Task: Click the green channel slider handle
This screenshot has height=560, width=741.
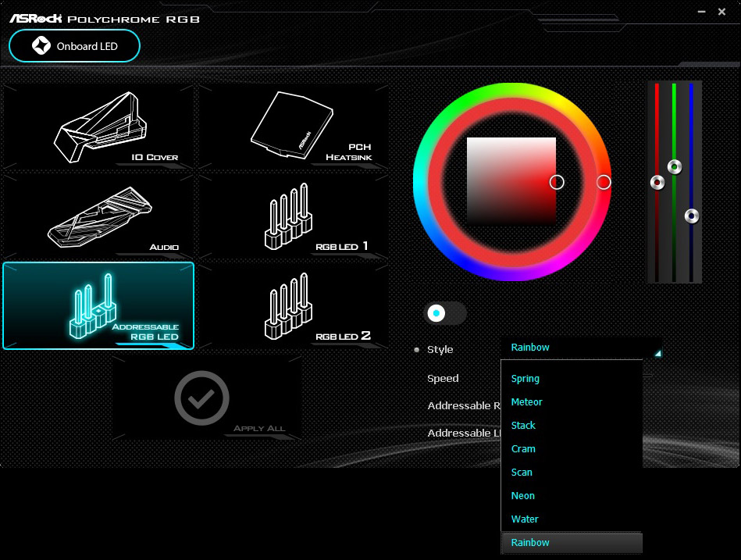Action: coord(675,167)
